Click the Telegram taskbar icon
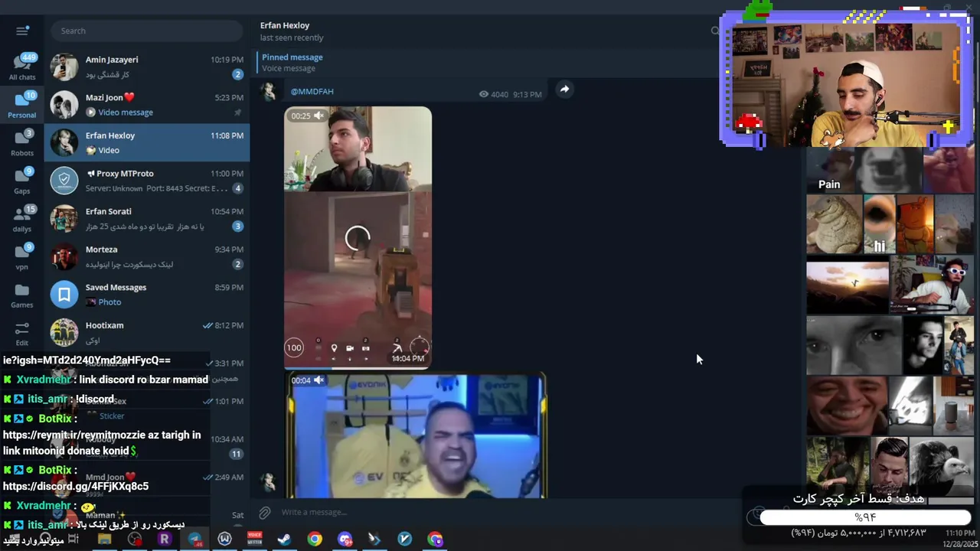This screenshot has width=980, height=551. pos(195,540)
